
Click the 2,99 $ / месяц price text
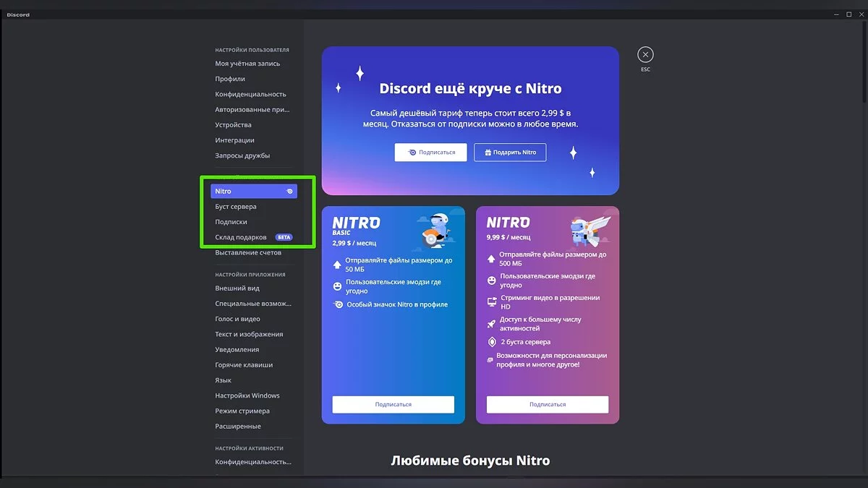pos(354,244)
